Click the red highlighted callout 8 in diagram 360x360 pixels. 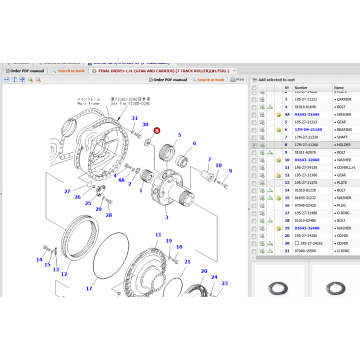[157, 131]
